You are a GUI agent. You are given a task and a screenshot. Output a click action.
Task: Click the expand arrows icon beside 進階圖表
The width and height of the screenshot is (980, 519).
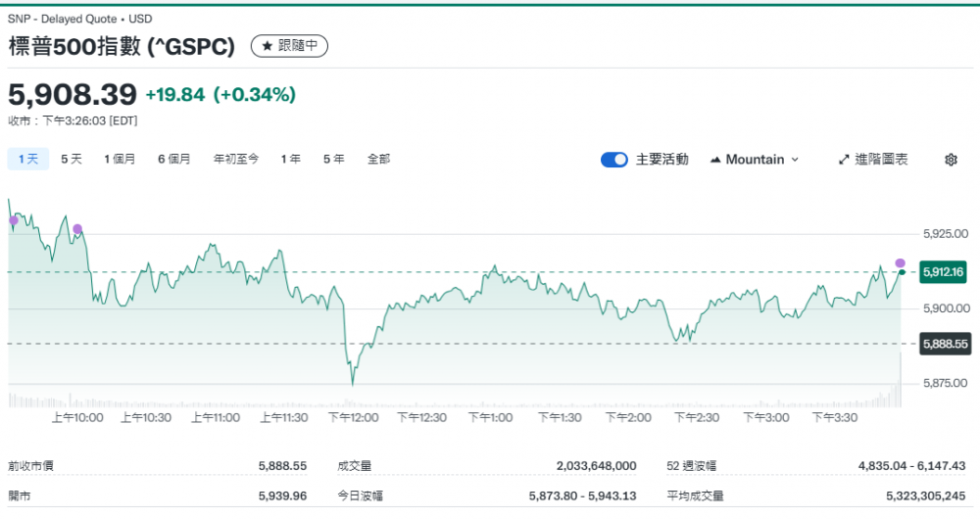click(x=844, y=160)
